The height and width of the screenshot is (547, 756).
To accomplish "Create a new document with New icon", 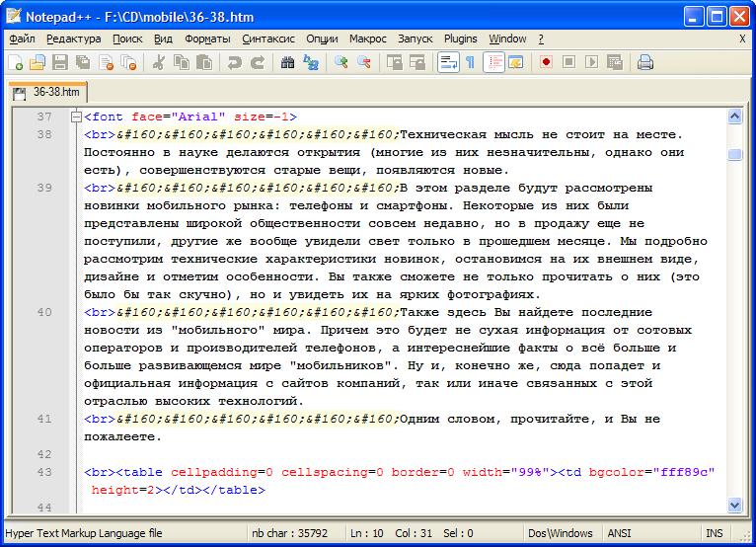I will coord(16,63).
